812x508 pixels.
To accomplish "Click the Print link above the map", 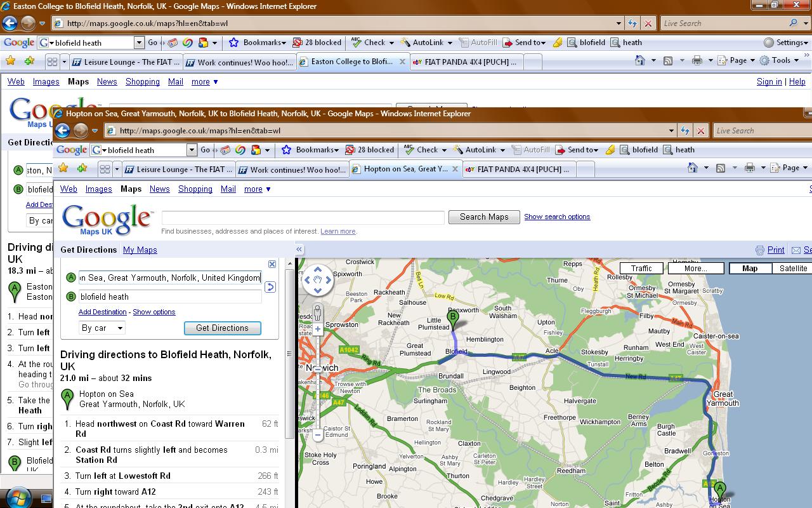I will click(x=776, y=250).
